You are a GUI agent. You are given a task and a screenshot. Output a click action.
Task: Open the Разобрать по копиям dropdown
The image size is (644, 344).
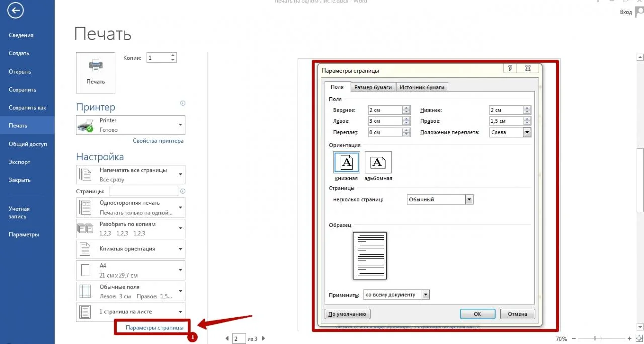point(131,228)
